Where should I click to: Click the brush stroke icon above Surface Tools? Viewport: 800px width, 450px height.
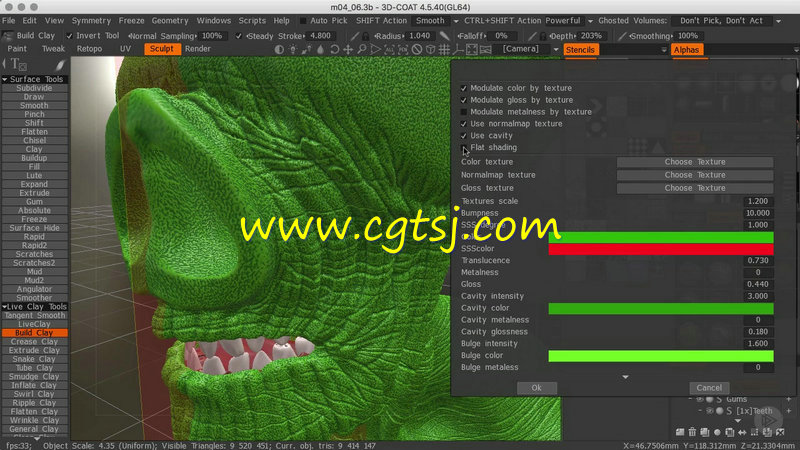coord(60,65)
